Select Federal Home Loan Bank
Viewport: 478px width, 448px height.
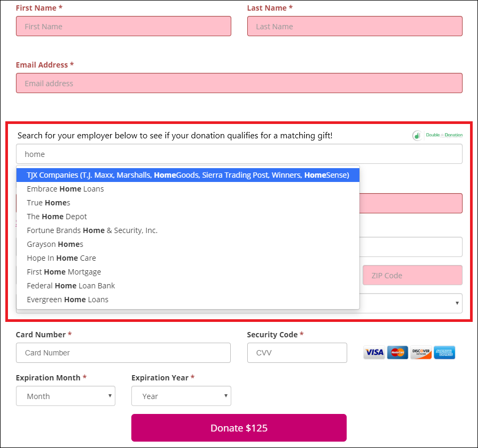188,286
